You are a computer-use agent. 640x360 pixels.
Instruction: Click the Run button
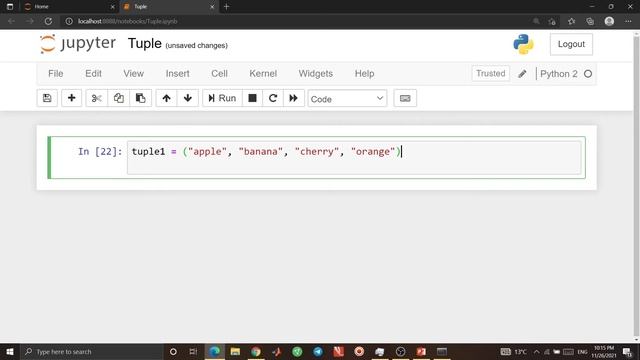(222, 98)
